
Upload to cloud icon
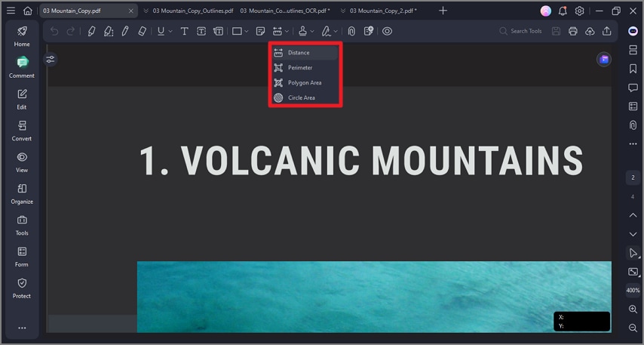pyautogui.click(x=590, y=31)
